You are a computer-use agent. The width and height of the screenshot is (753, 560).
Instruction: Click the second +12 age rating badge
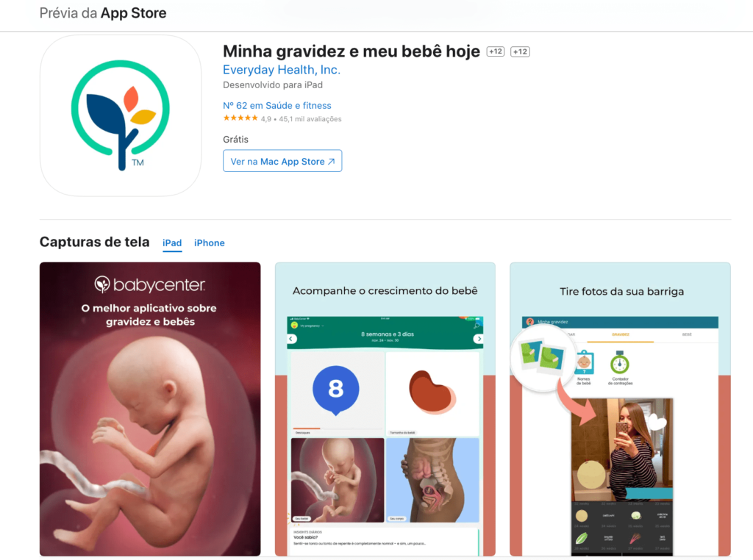click(520, 51)
